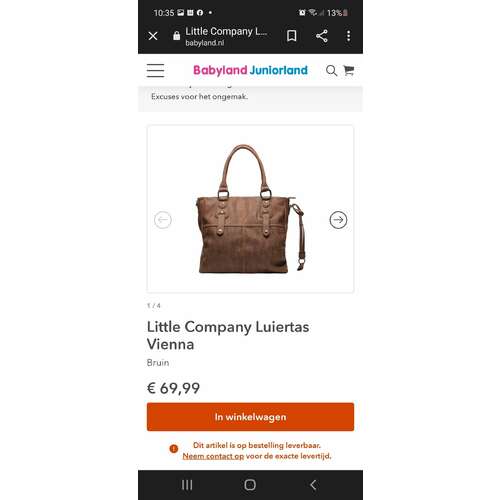The height and width of the screenshot is (500, 500).
Task: Follow the Neem contact op link
Action: (213, 456)
